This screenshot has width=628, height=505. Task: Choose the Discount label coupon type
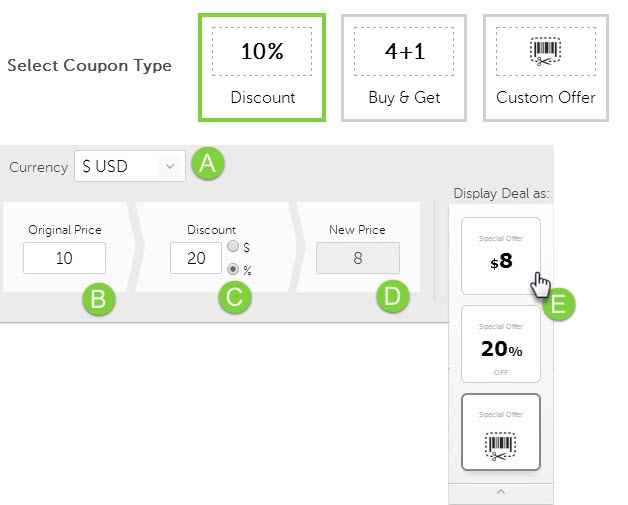262,98
